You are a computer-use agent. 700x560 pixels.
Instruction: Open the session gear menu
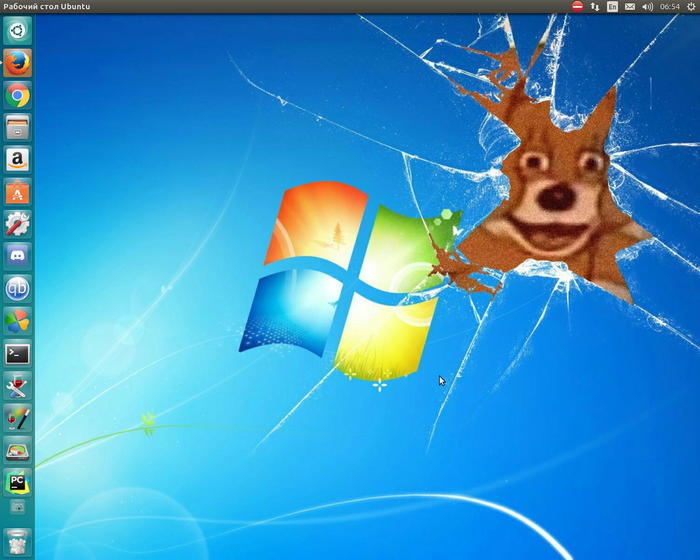click(x=691, y=7)
